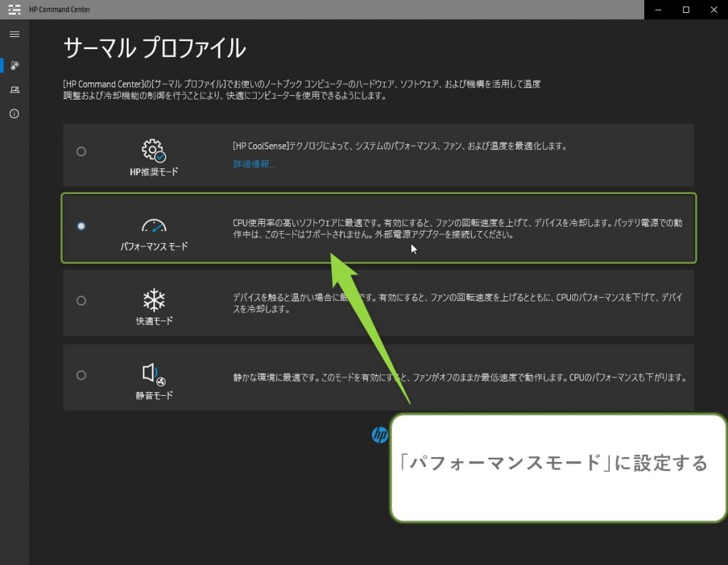Screen dimensions: 728x565
Task: Click the 快適モード snowflake icon
Action: tap(154, 299)
